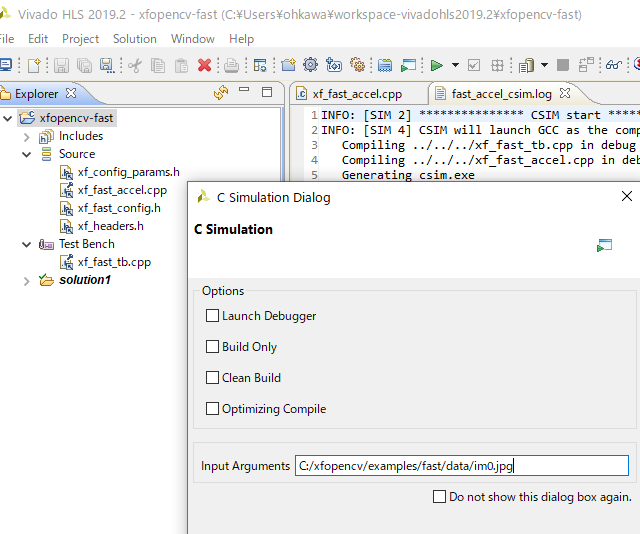640x534 pixels.
Task: Enable the Launch Debugger checkbox
Action: click(x=212, y=316)
